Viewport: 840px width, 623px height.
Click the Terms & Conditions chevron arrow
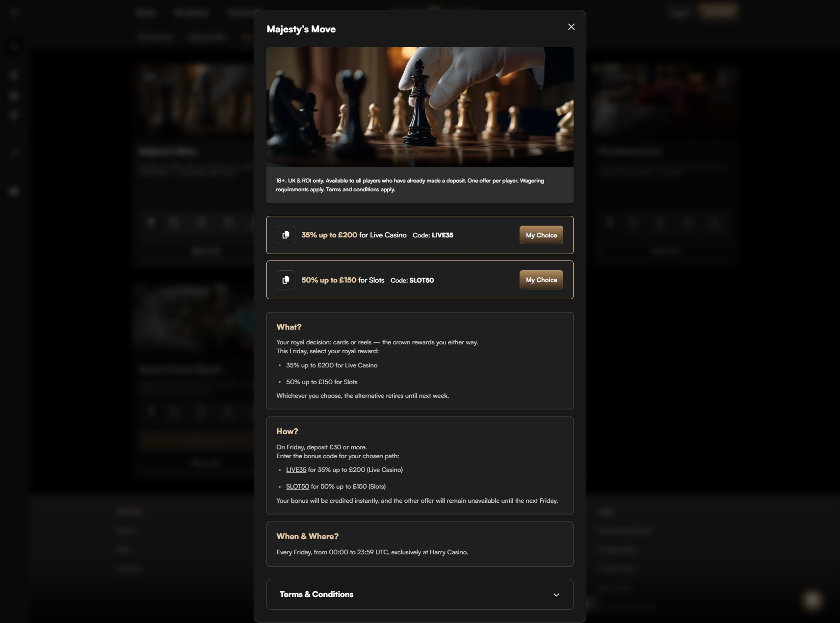pyautogui.click(x=556, y=595)
